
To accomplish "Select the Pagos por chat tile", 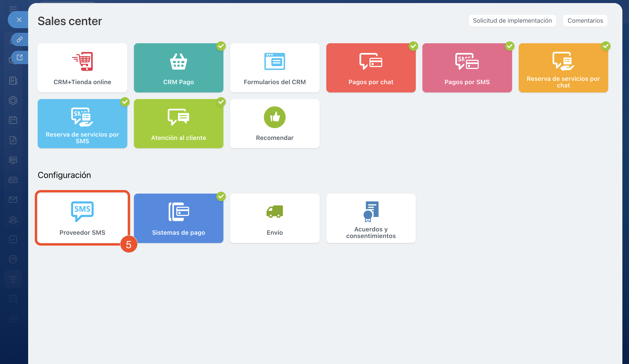I will coord(371,68).
